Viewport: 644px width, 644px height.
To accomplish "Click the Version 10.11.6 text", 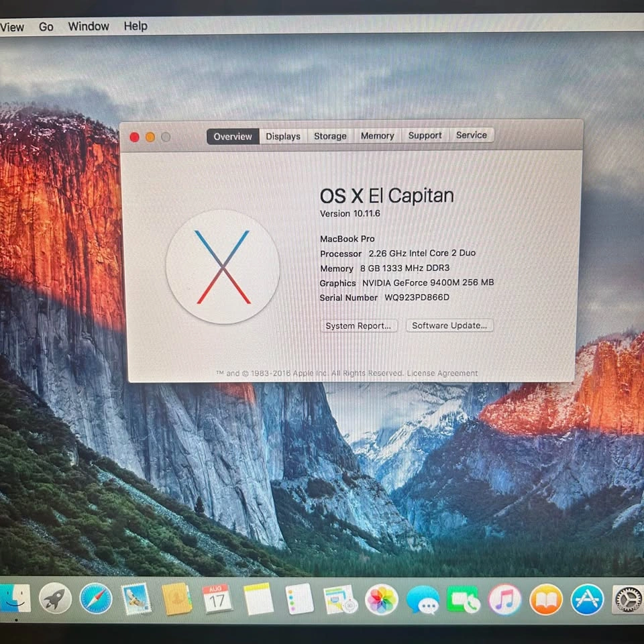I will click(x=350, y=213).
